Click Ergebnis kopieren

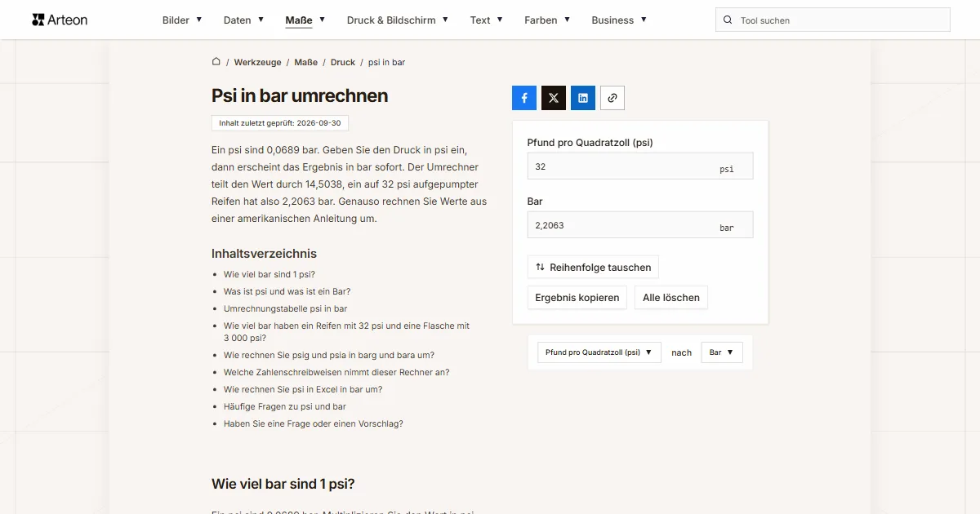(x=577, y=298)
